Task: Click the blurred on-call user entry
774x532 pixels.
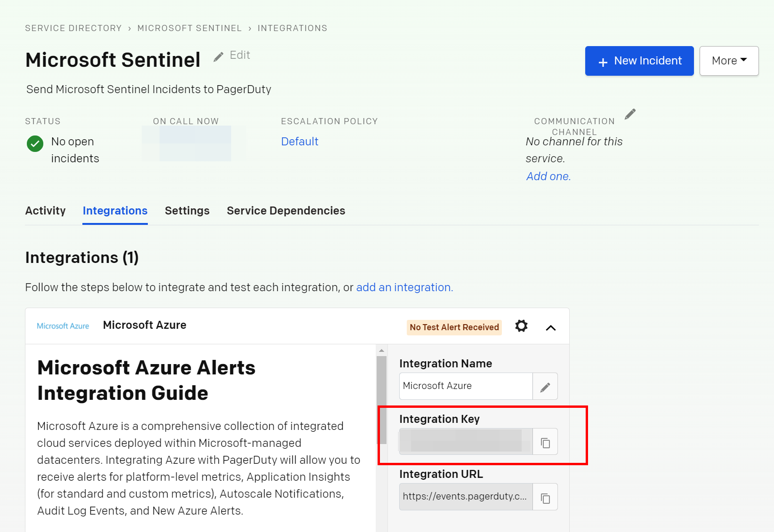Action: [x=194, y=143]
